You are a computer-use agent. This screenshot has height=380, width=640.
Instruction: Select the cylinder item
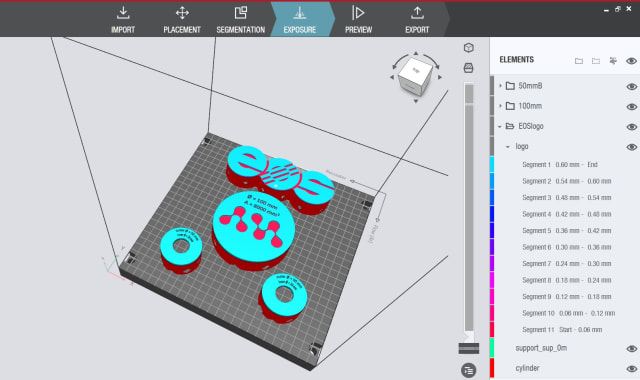(x=527, y=368)
